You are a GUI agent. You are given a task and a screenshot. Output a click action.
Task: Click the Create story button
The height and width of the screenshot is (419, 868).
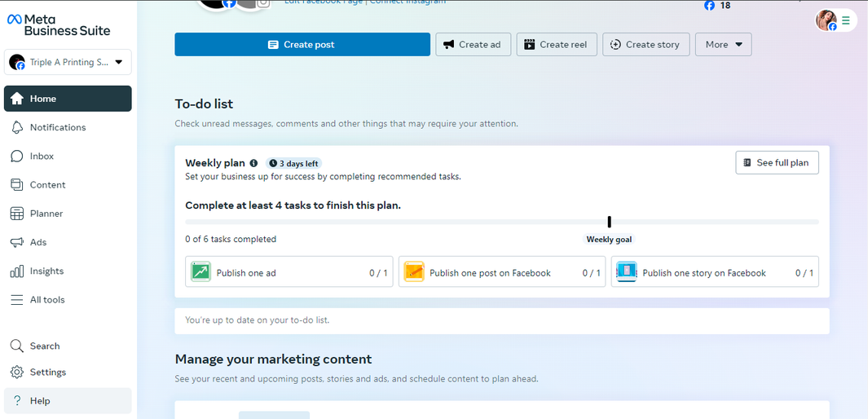646,44
